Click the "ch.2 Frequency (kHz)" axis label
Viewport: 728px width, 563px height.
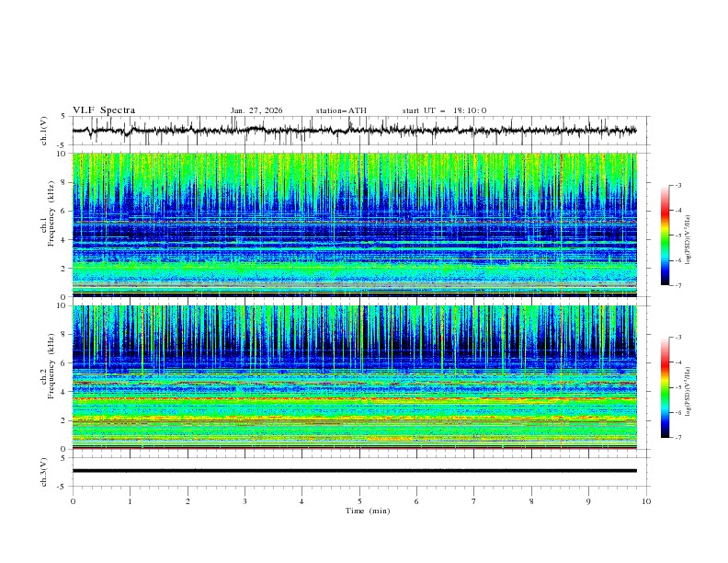click(48, 366)
